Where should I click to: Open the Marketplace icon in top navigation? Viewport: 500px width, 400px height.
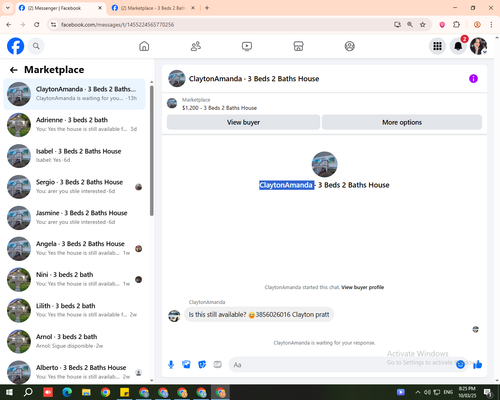(298, 46)
